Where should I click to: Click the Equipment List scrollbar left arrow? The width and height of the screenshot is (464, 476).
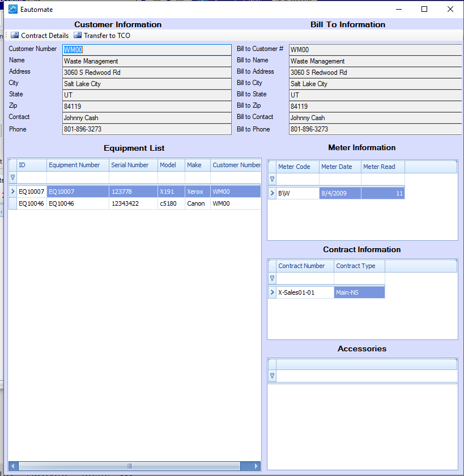click(13, 466)
